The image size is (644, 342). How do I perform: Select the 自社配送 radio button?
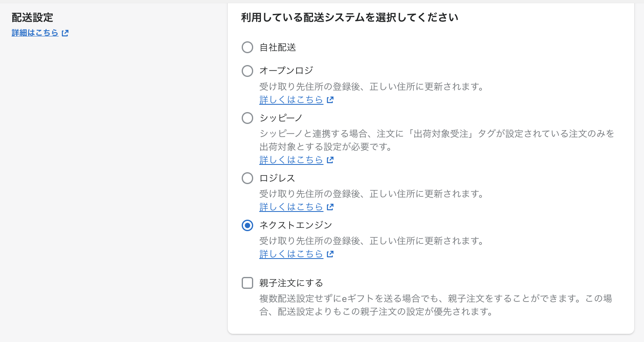pos(247,47)
